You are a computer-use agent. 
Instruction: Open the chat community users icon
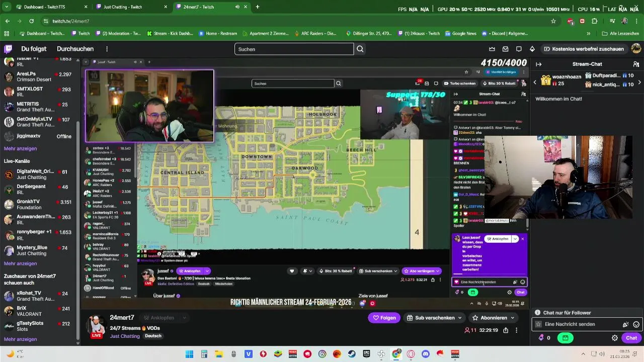(636, 64)
